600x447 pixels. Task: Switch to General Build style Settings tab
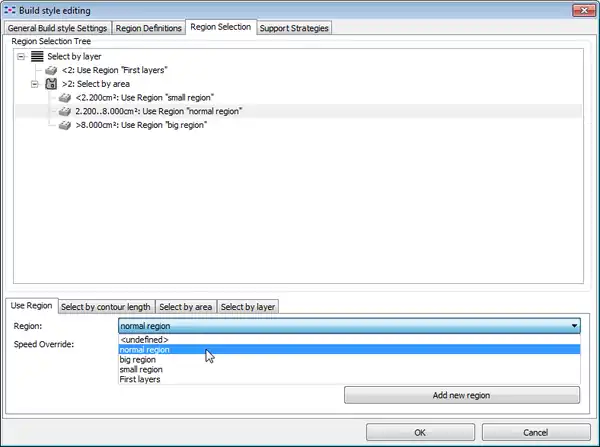click(x=58, y=28)
